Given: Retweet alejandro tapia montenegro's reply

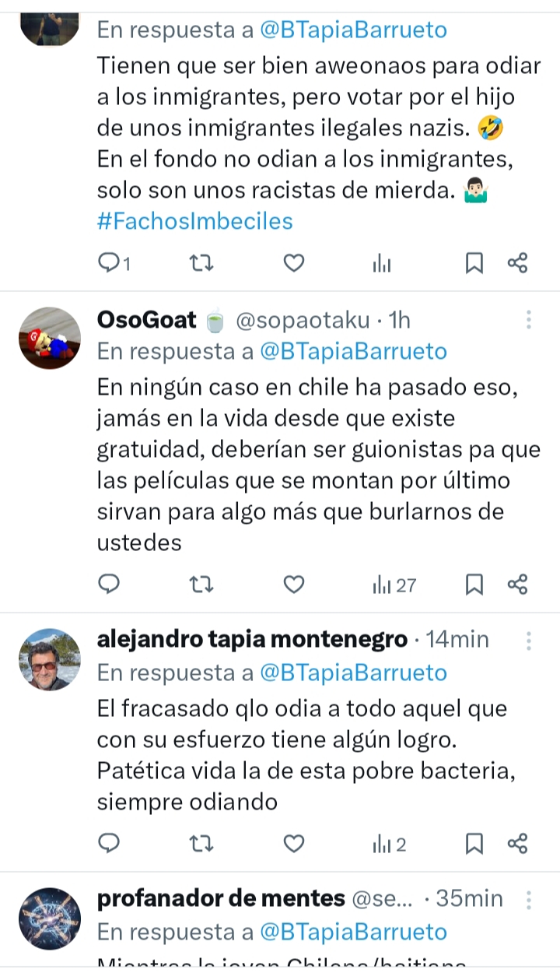Looking at the screenshot, I should pos(202,843).
